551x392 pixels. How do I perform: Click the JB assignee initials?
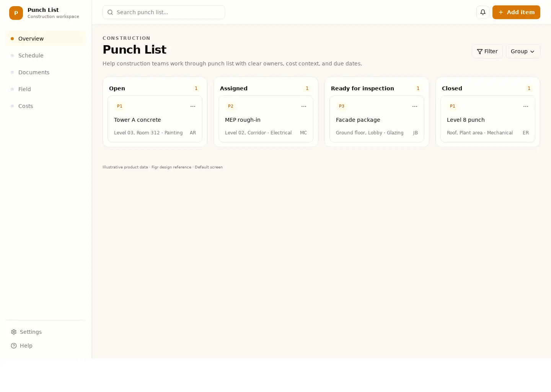[x=415, y=133]
